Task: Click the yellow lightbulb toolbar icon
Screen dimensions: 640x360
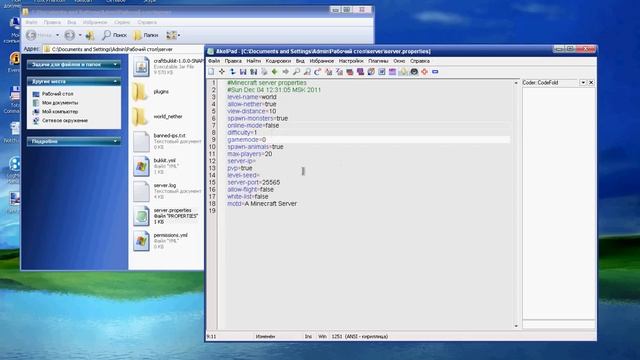Action: [x=403, y=71]
